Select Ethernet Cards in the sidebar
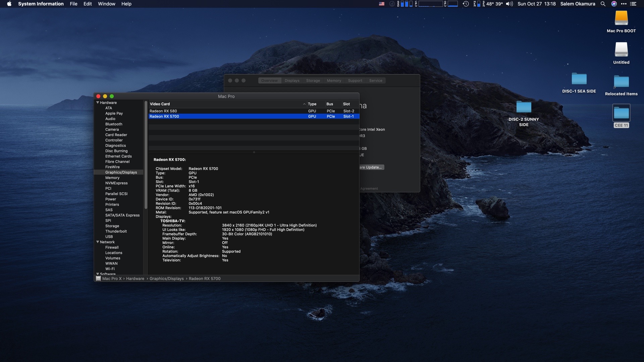Viewport: 644px width, 362px height. [118, 156]
